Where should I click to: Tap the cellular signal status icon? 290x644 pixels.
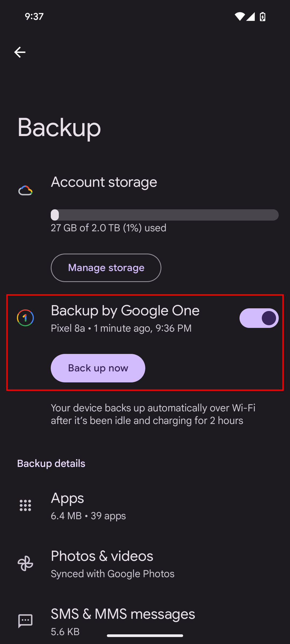[251, 17]
